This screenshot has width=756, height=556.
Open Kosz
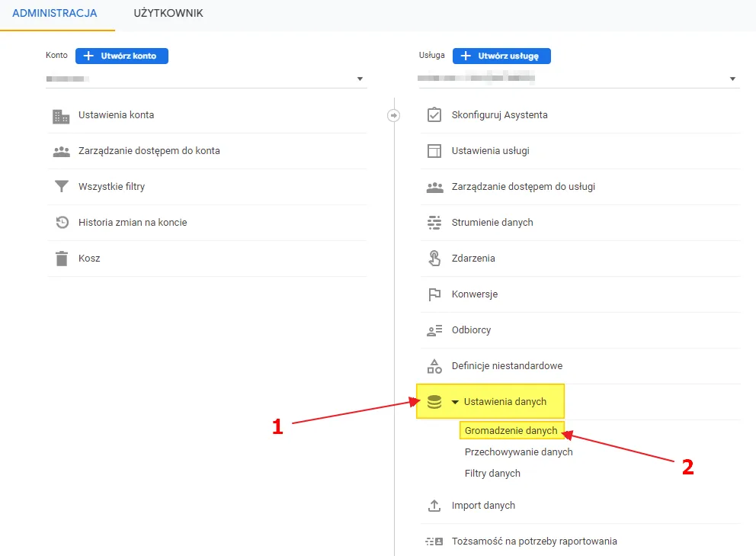pyautogui.click(x=89, y=259)
